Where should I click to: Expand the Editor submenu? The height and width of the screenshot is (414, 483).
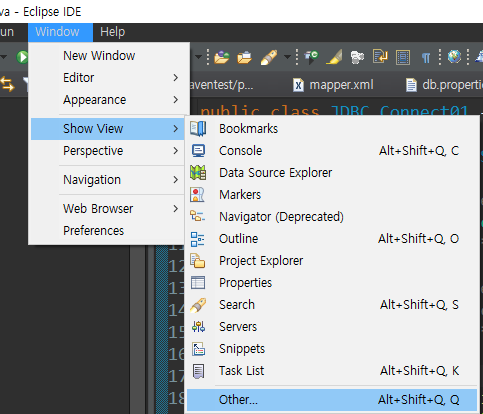point(109,78)
